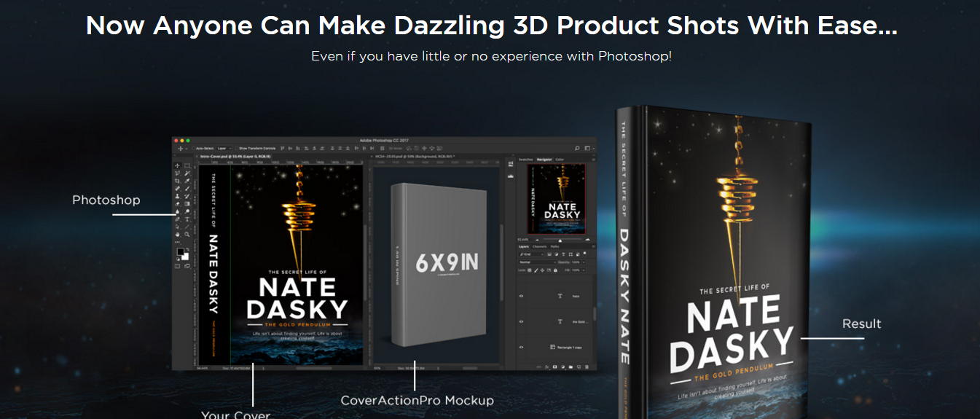980x419 pixels.
Task: Select the Gradient tool
Action: (187, 204)
